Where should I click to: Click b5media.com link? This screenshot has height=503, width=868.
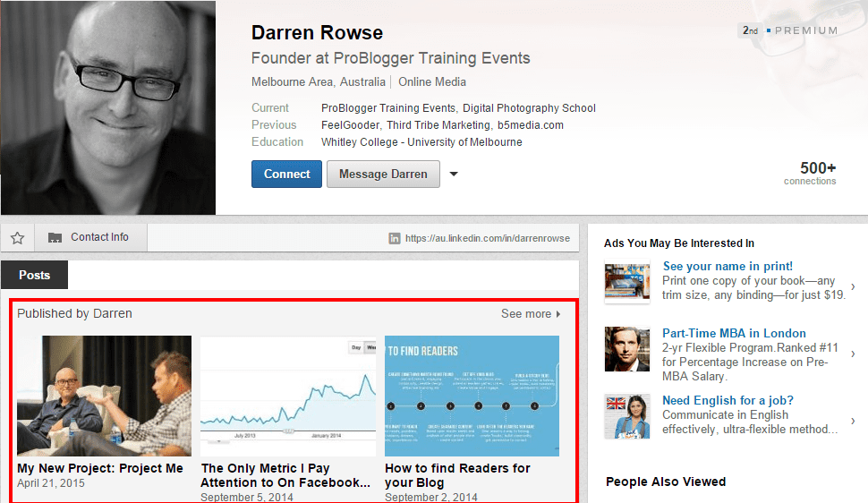pyautogui.click(x=531, y=125)
